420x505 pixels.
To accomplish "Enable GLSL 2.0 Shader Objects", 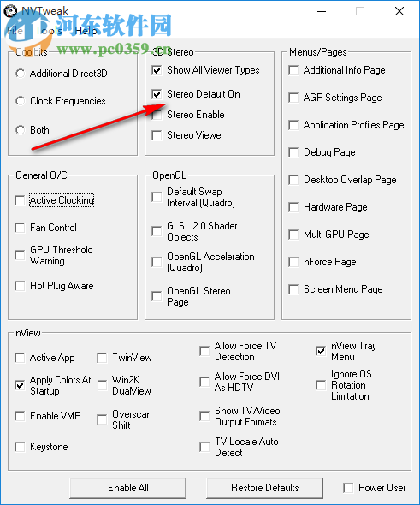I will tap(157, 231).
